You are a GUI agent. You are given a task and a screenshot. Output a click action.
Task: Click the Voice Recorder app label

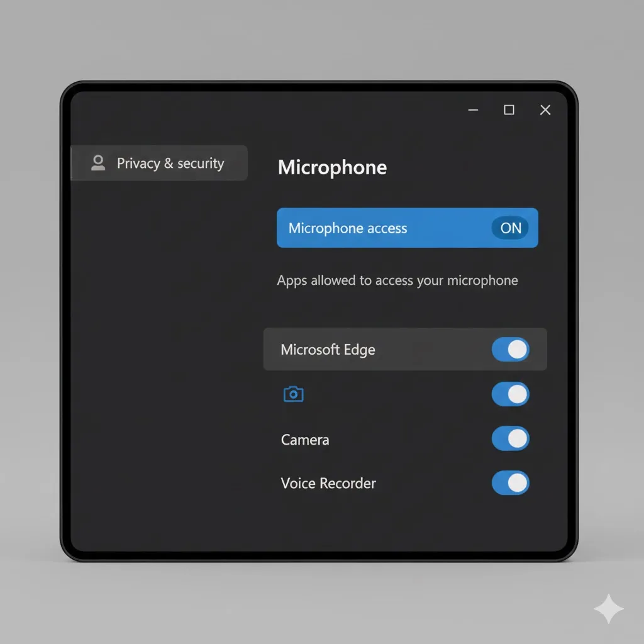(x=328, y=484)
